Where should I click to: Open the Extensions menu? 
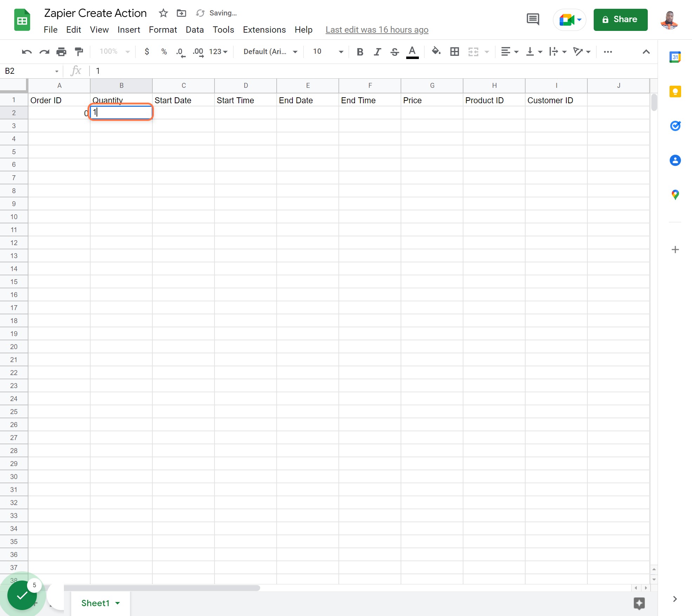(x=264, y=30)
